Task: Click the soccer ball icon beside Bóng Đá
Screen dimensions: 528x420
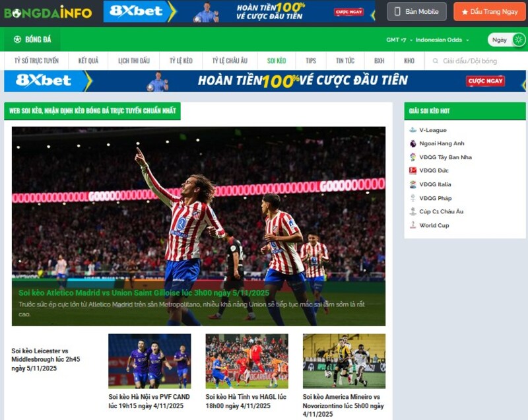Action: [17, 40]
